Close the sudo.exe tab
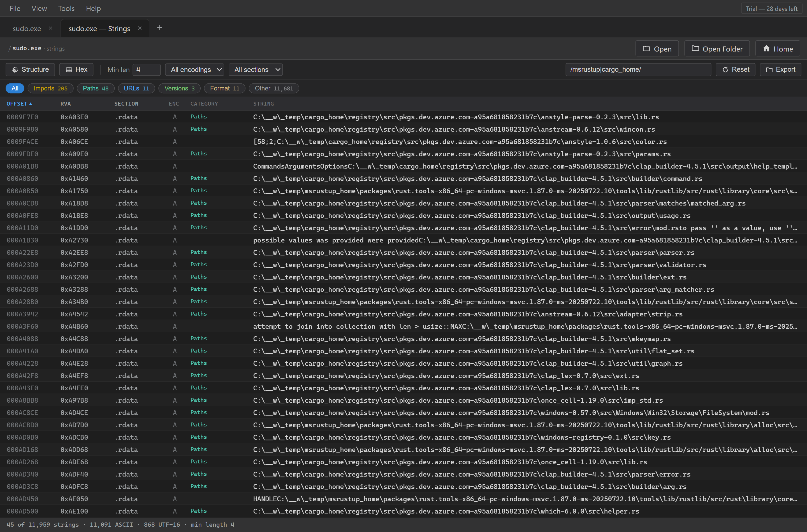 coord(51,28)
